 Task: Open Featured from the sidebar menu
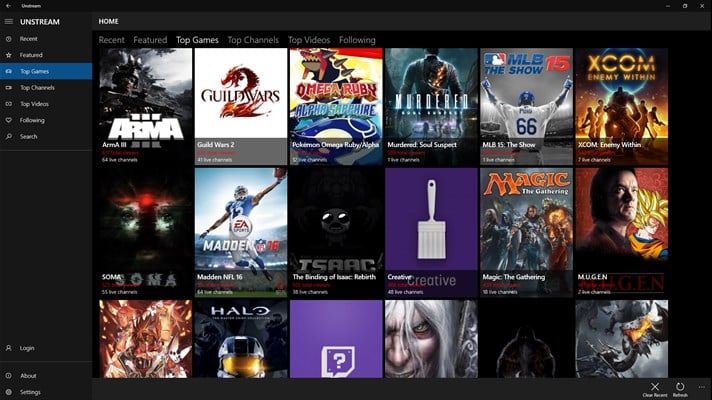tap(31, 55)
